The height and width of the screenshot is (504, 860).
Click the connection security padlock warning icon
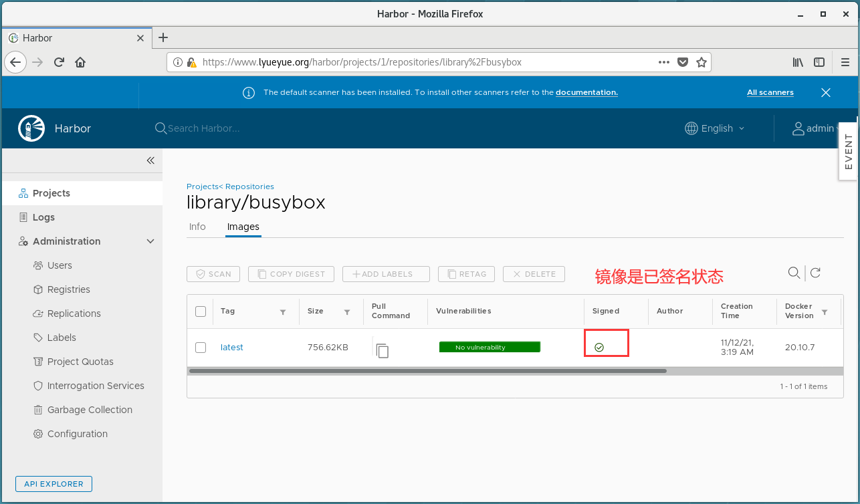pyautogui.click(x=191, y=62)
